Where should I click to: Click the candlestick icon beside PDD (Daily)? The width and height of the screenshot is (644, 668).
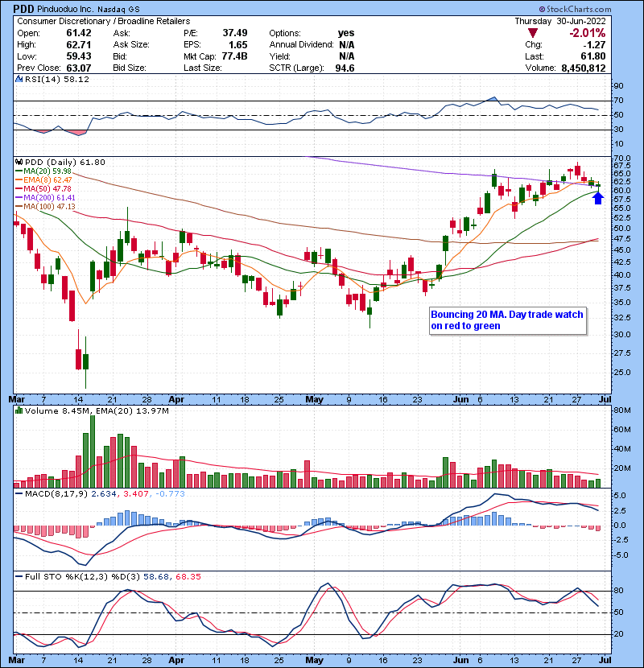(19, 163)
